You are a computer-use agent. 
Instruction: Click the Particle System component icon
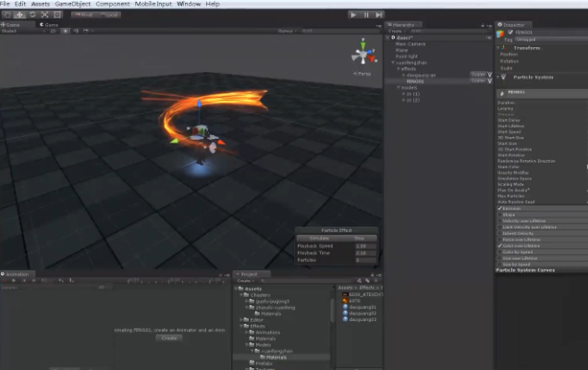pyautogui.click(x=504, y=77)
